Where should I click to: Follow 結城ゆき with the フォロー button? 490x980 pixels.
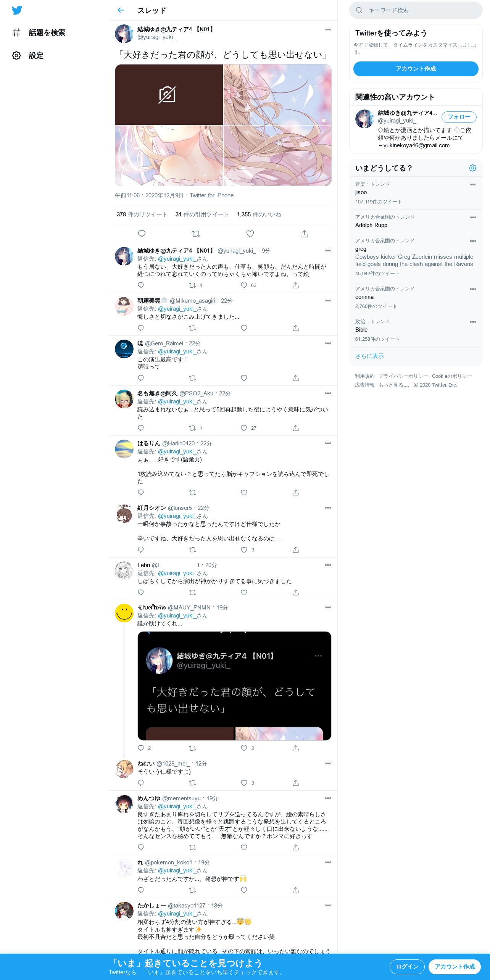coord(459,117)
